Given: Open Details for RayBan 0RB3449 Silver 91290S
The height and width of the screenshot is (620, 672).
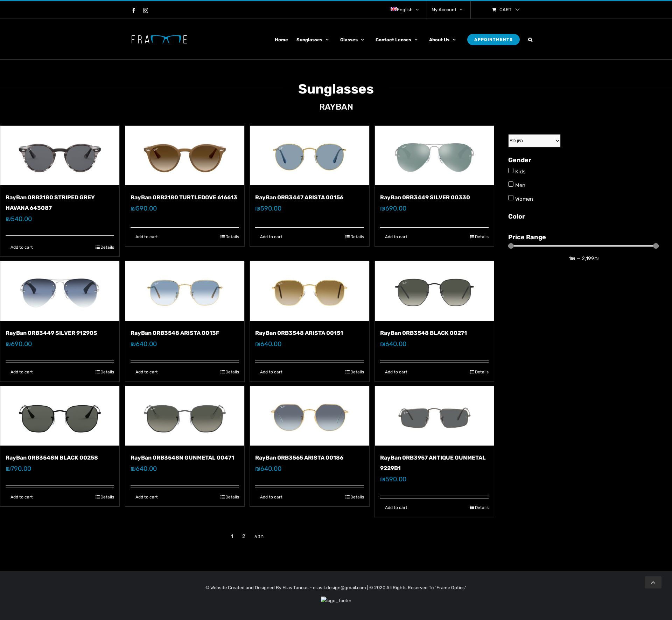Looking at the screenshot, I should coord(105,372).
